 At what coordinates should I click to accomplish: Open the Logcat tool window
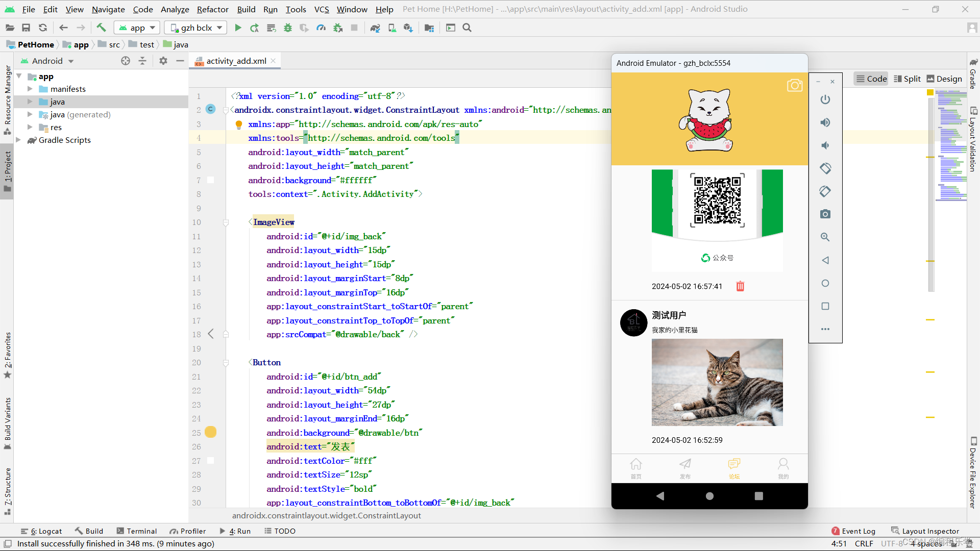pos(42,531)
